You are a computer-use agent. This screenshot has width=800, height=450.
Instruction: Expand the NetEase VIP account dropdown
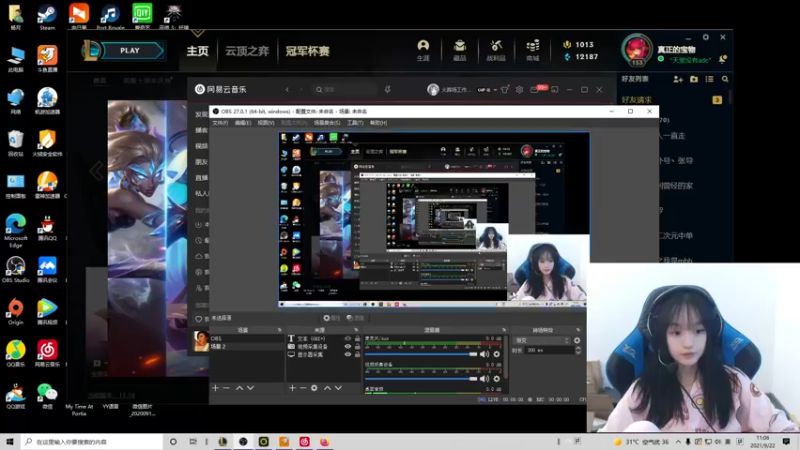point(495,90)
